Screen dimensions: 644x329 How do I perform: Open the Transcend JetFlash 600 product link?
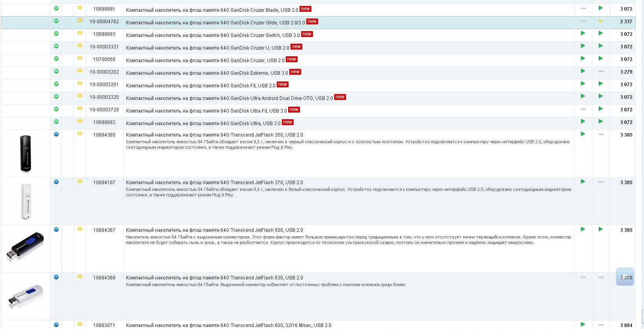point(229,325)
